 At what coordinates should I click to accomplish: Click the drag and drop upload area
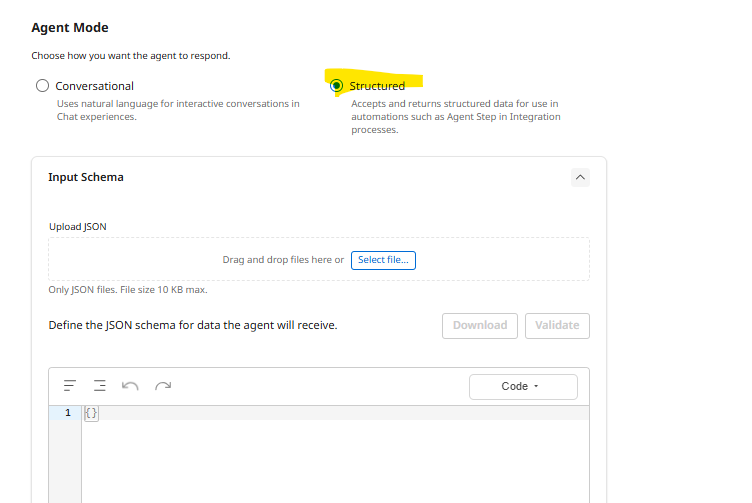[x=200, y=260]
